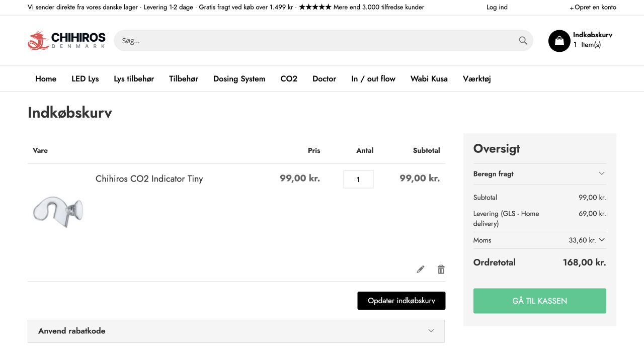Click the Levering 69,00 kr. value
Screen dimensions: 644x362
tap(592, 214)
